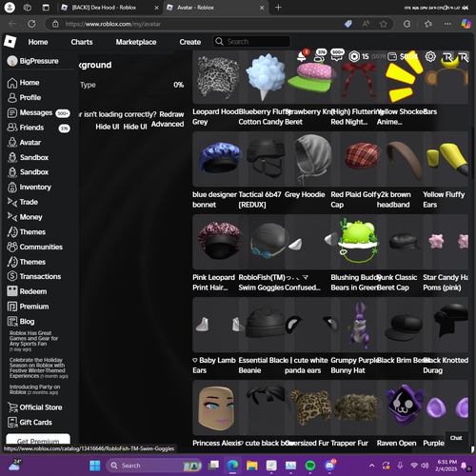
Task: Click the Get Premium button
Action: coord(38,439)
